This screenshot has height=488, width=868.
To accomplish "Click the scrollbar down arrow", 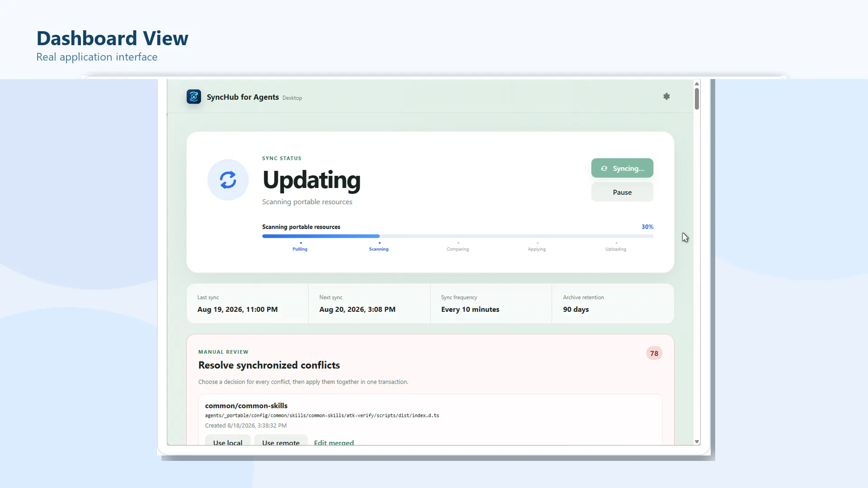I will [x=697, y=441].
